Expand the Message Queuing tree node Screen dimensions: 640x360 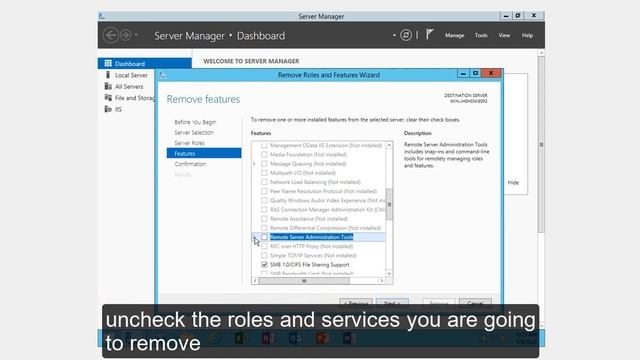click(254, 164)
